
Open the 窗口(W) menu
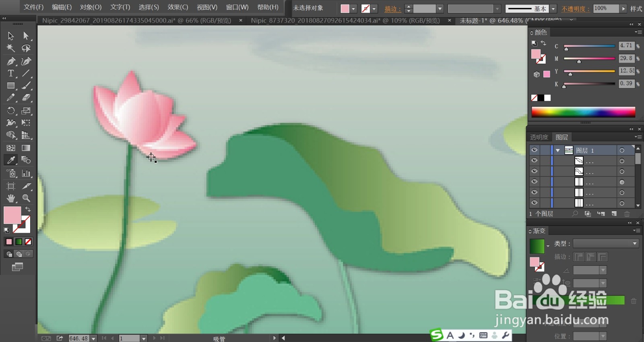[x=237, y=7]
